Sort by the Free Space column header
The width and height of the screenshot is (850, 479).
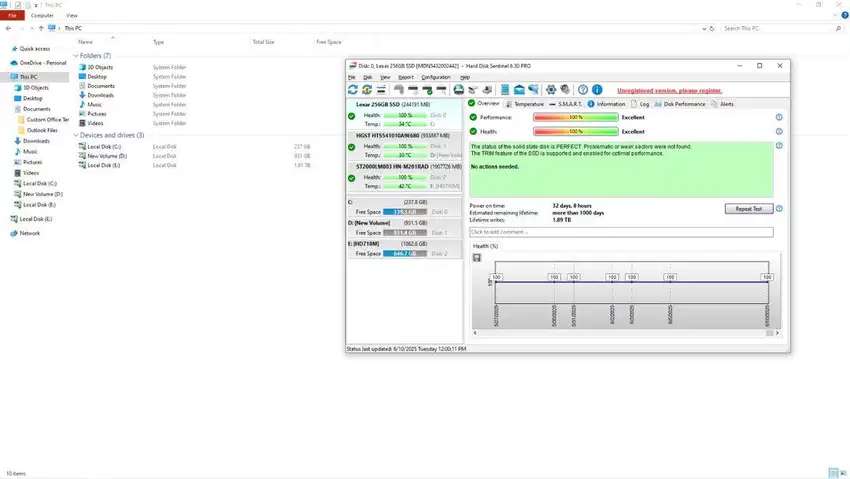pos(329,42)
